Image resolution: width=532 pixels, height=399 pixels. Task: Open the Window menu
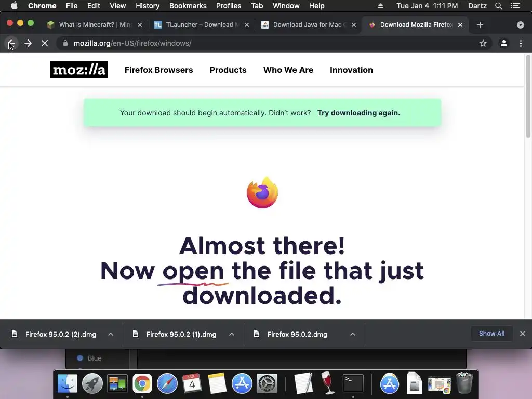(x=286, y=6)
